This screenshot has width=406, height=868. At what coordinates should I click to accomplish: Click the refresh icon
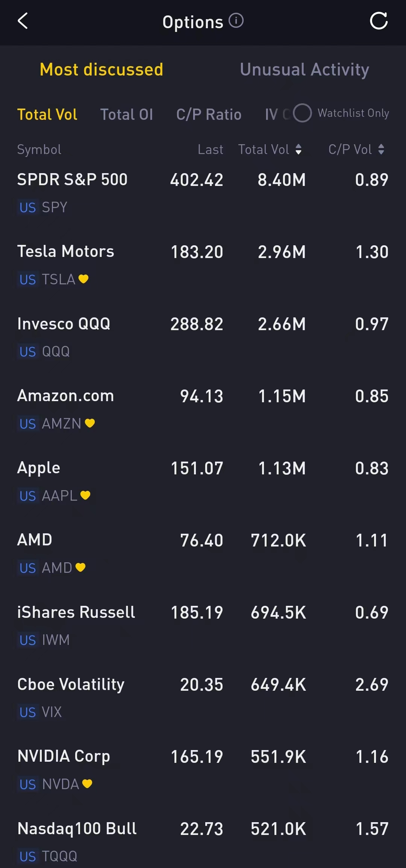[x=379, y=21]
